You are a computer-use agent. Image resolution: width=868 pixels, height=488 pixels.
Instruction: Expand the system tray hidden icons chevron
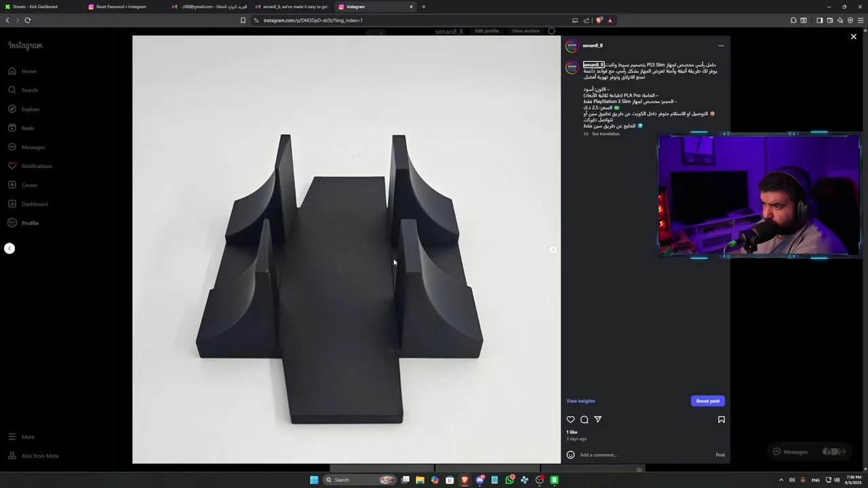pos(781,480)
